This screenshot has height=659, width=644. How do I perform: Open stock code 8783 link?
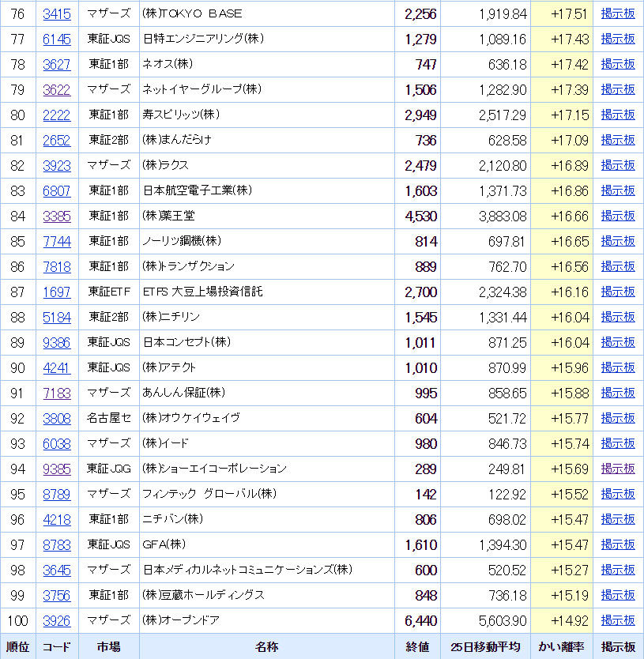pyautogui.click(x=57, y=544)
